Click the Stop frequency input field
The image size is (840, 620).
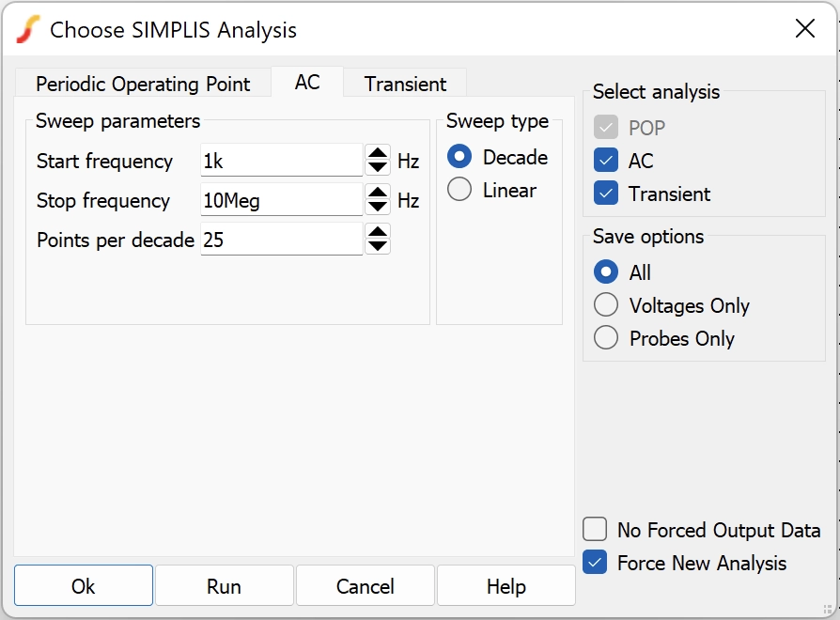[x=282, y=200]
